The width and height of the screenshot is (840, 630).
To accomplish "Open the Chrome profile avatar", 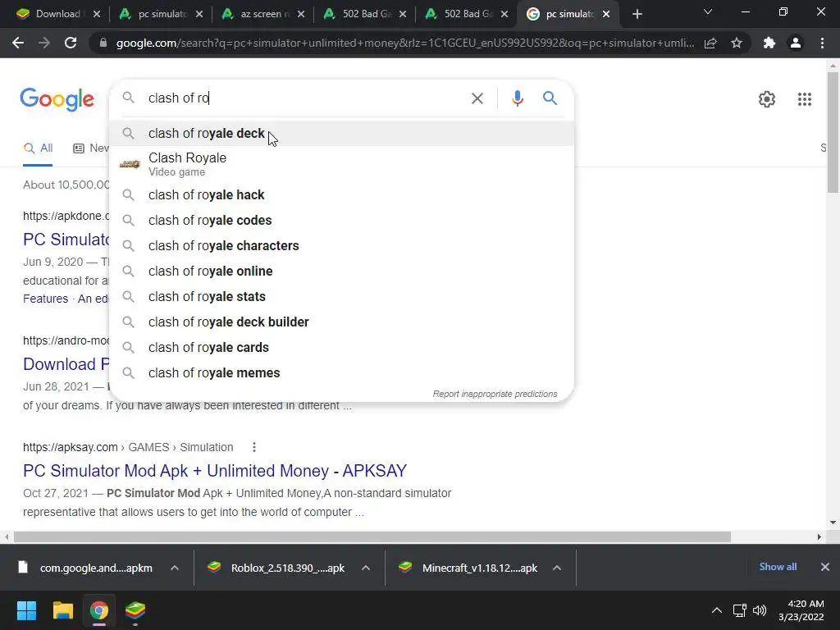I will 796,43.
